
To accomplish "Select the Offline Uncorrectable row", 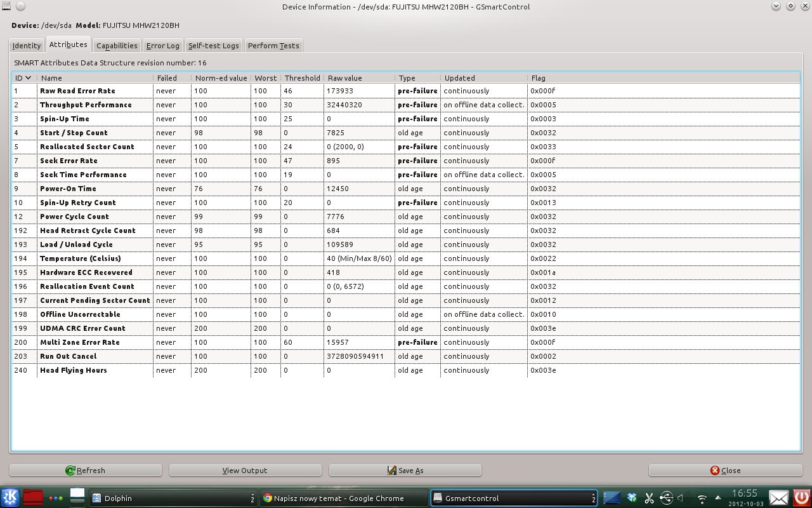I will (x=406, y=314).
